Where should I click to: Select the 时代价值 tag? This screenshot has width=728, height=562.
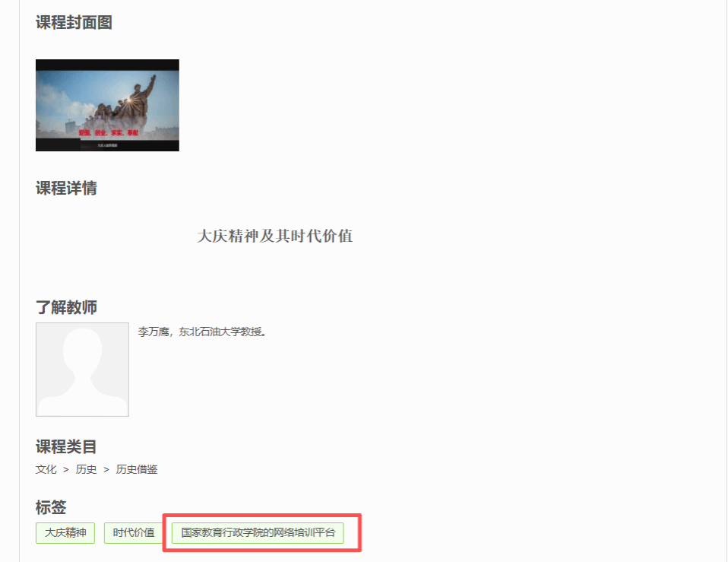pyautogui.click(x=134, y=533)
